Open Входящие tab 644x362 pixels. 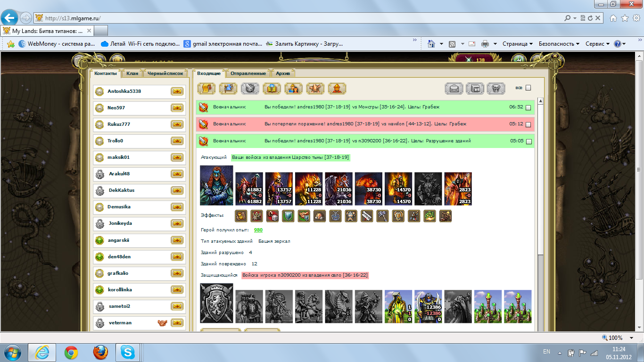tap(209, 74)
